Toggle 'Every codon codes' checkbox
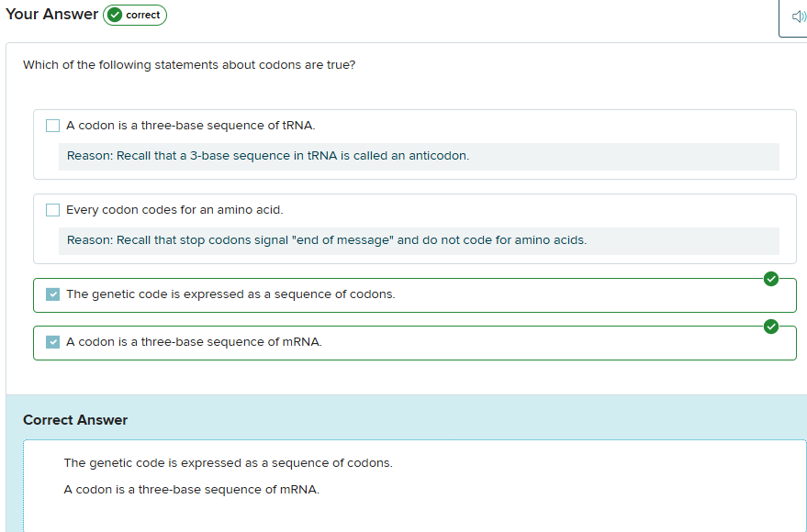807x532 pixels. pos(52,210)
